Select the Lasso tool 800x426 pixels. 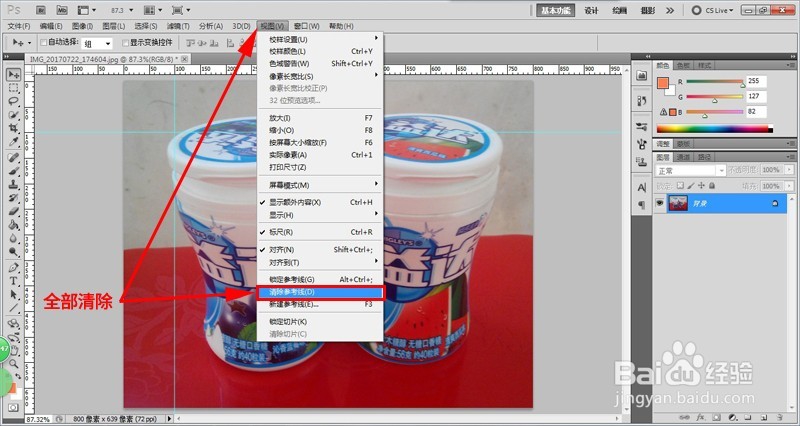(14, 102)
